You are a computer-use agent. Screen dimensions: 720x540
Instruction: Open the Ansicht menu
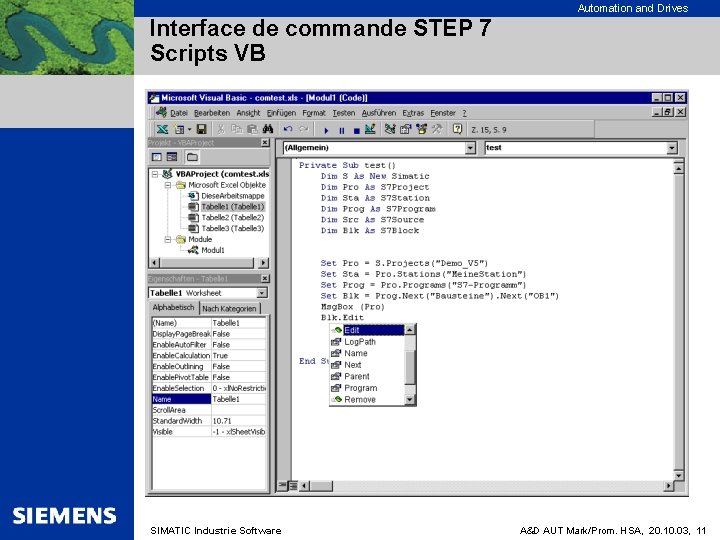coord(248,113)
